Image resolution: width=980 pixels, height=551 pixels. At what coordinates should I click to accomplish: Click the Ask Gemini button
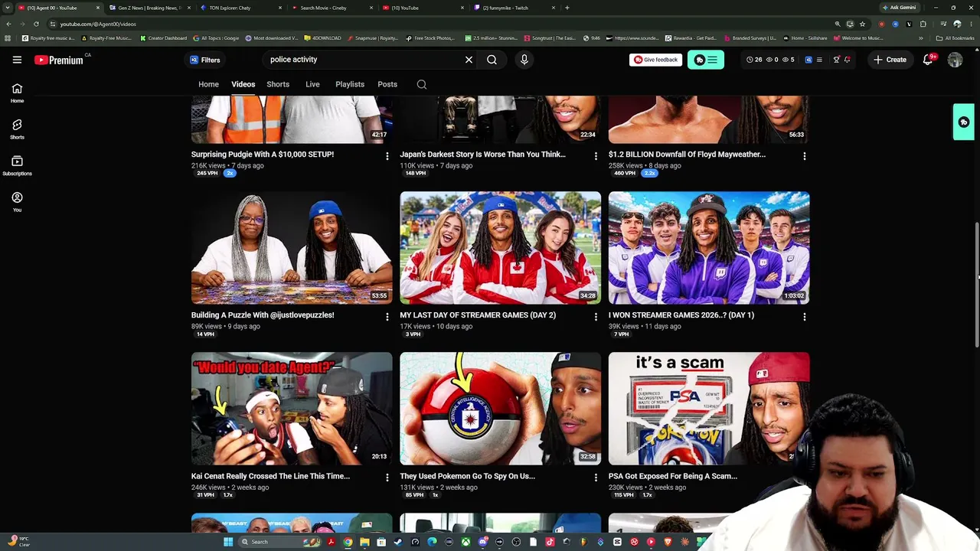(x=899, y=8)
